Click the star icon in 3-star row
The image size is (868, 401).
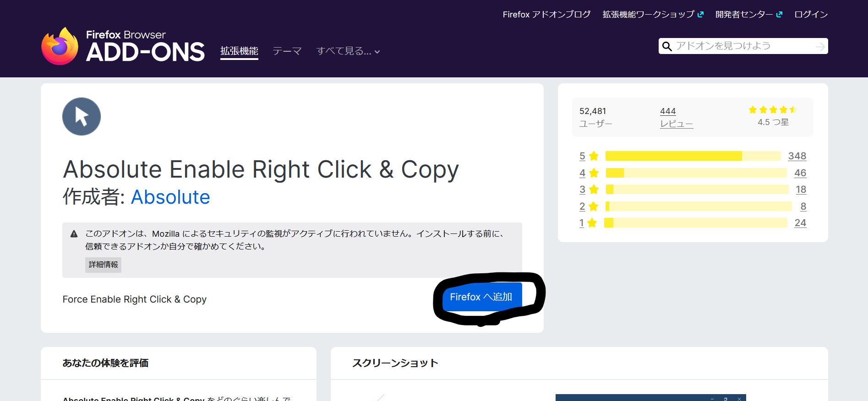click(594, 190)
